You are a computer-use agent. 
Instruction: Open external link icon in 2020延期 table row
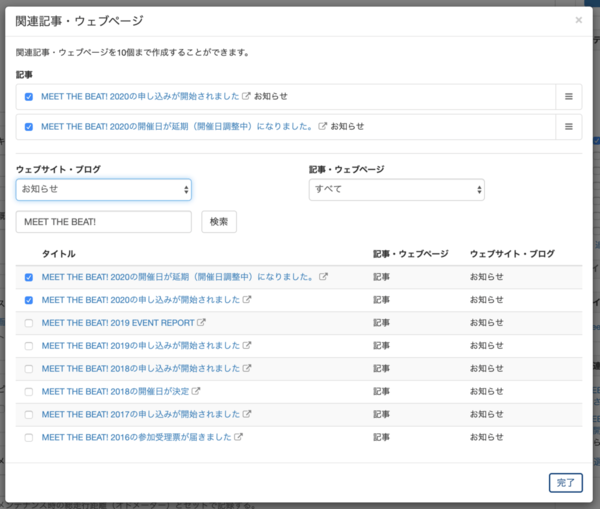pyautogui.click(x=323, y=276)
